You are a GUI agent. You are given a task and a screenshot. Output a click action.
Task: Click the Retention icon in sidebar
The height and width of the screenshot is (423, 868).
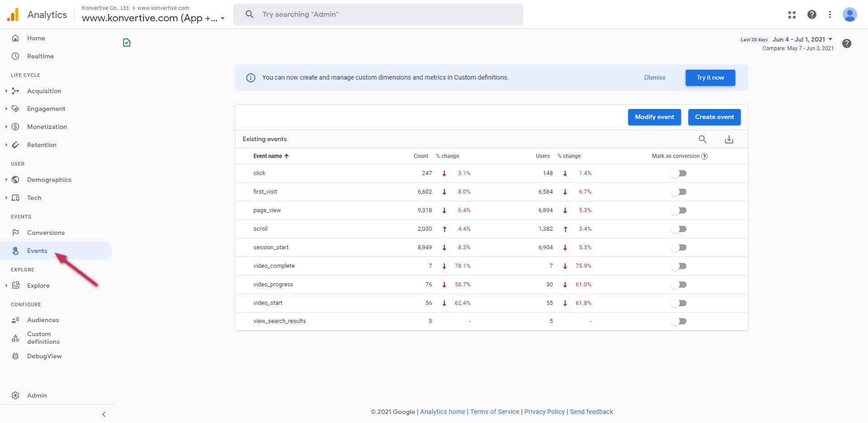pyautogui.click(x=15, y=145)
